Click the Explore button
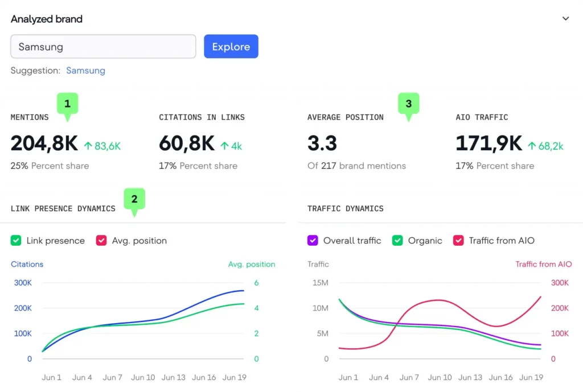 coord(231,47)
